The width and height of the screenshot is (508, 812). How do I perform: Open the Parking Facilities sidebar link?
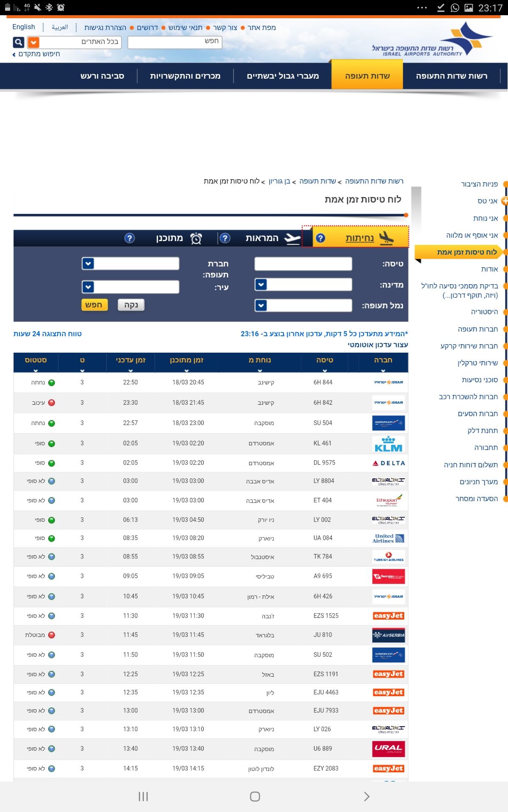click(479, 482)
